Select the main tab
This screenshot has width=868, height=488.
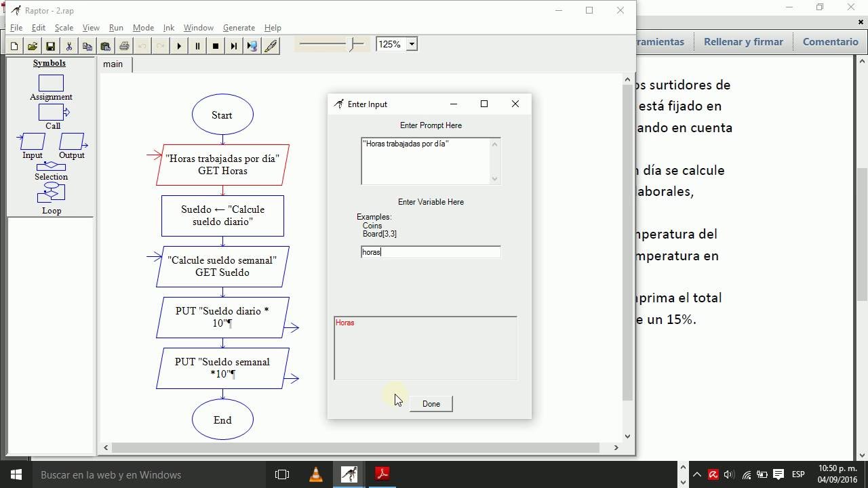pos(113,64)
